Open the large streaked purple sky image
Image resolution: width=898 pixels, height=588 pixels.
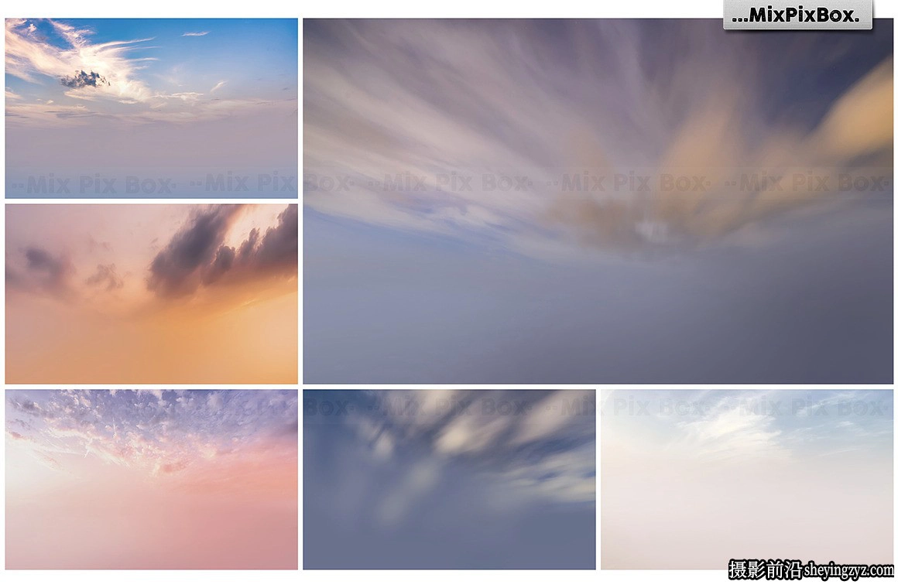coord(598,201)
